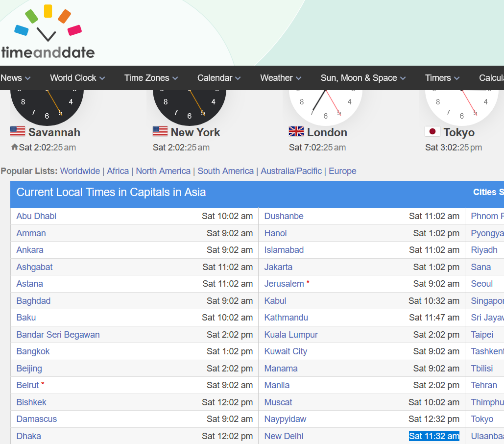Screen dimensions: 504x444
Task: Expand the Sun, Moon & Space chevron
Action: point(403,78)
